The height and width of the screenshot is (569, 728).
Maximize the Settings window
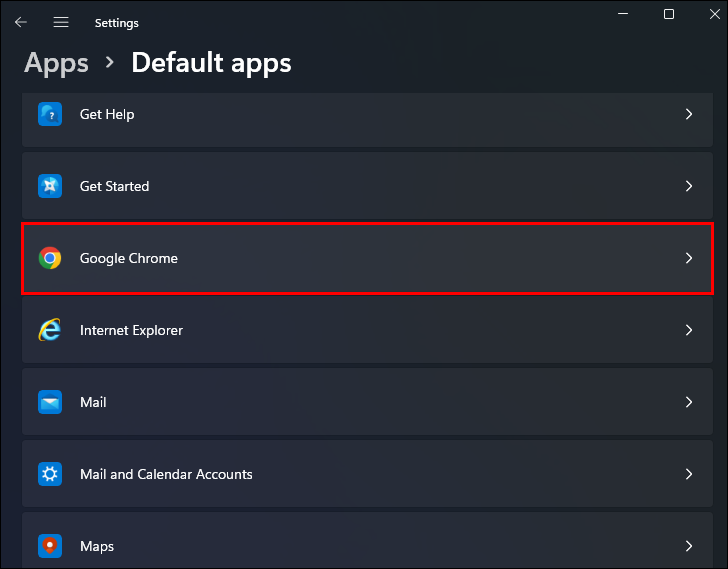pos(669,14)
